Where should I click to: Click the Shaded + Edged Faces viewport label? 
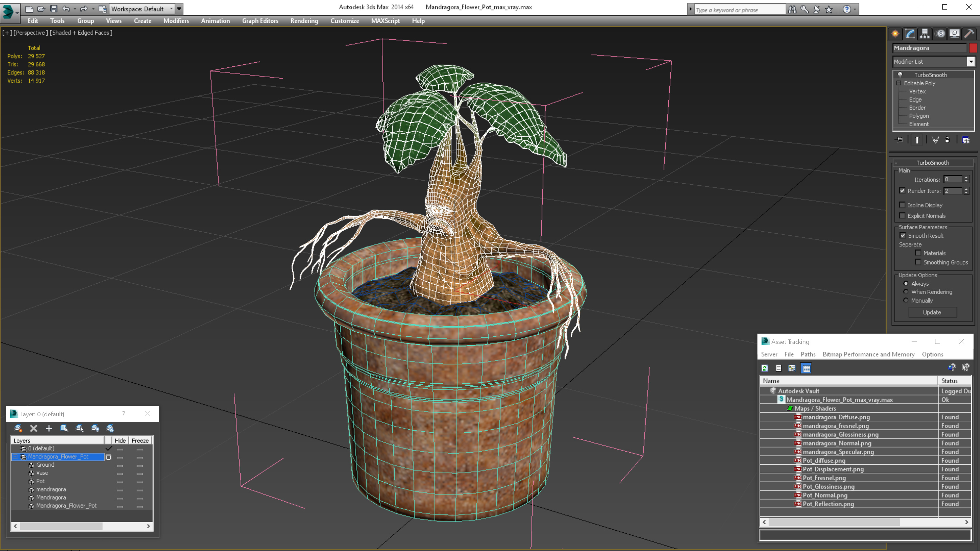(x=81, y=33)
